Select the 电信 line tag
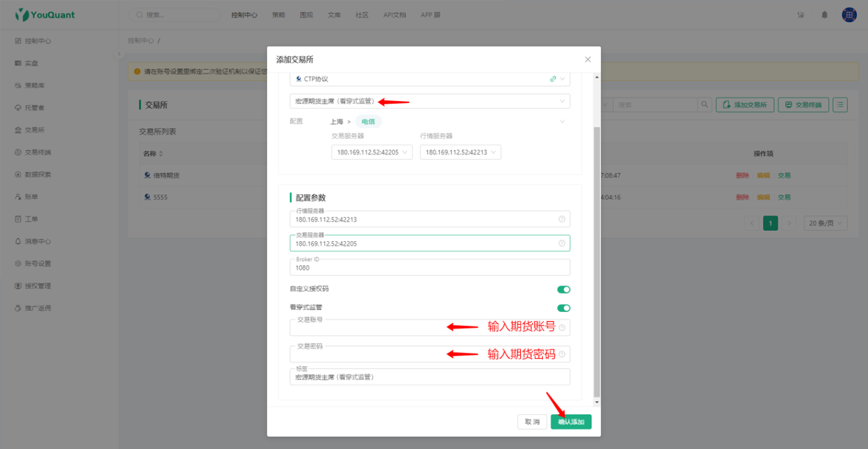The height and width of the screenshot is (449, 868). point(368,122)
